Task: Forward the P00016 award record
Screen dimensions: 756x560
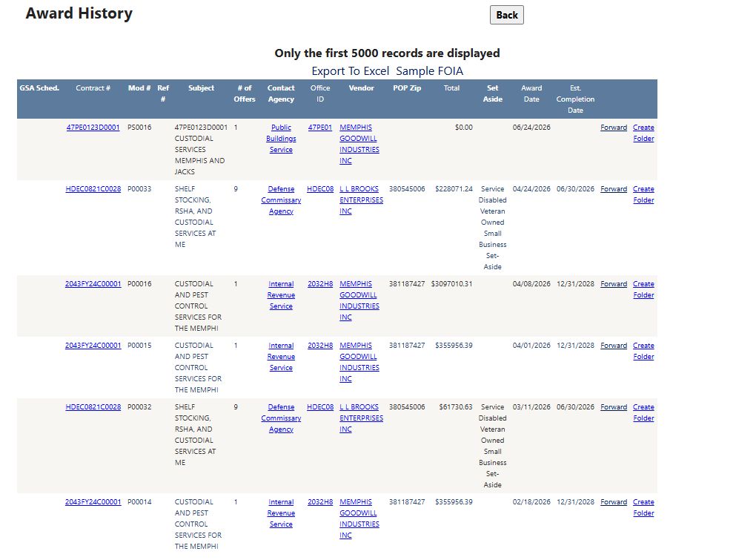Action: [x=614, y=284]
